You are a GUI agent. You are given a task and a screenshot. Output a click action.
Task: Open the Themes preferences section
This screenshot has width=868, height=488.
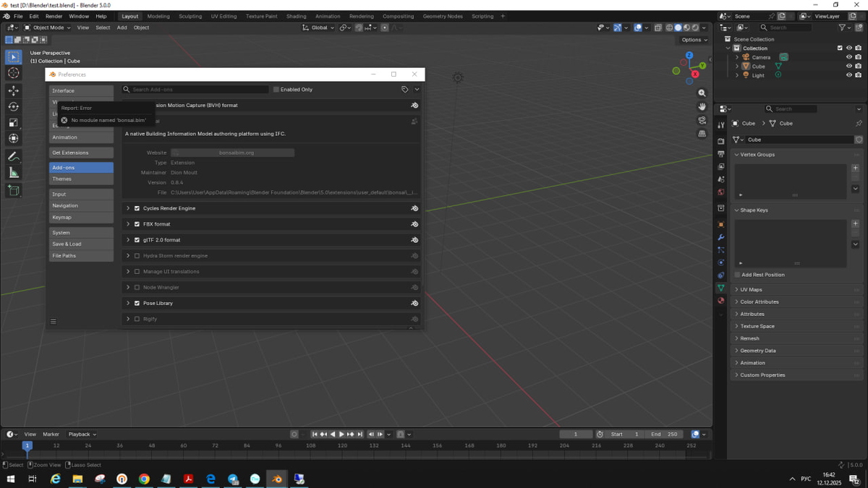point(81,179)
